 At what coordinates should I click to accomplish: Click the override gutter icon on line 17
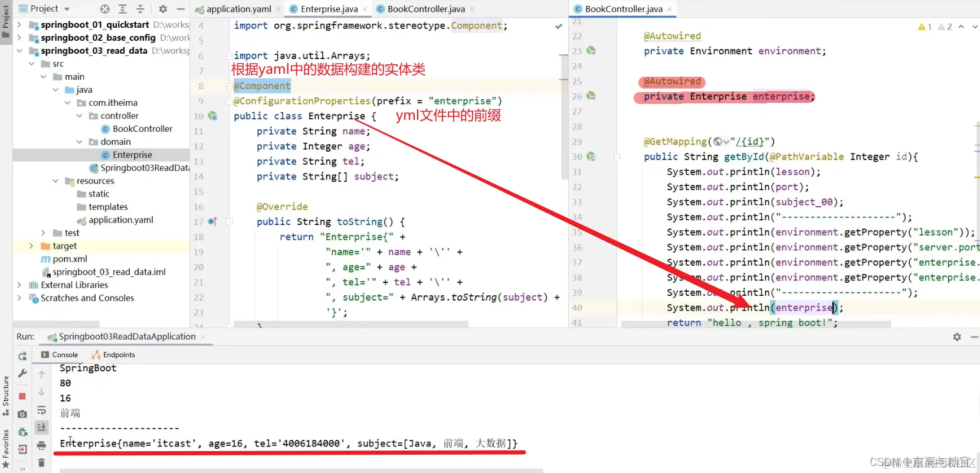(212, 221)
